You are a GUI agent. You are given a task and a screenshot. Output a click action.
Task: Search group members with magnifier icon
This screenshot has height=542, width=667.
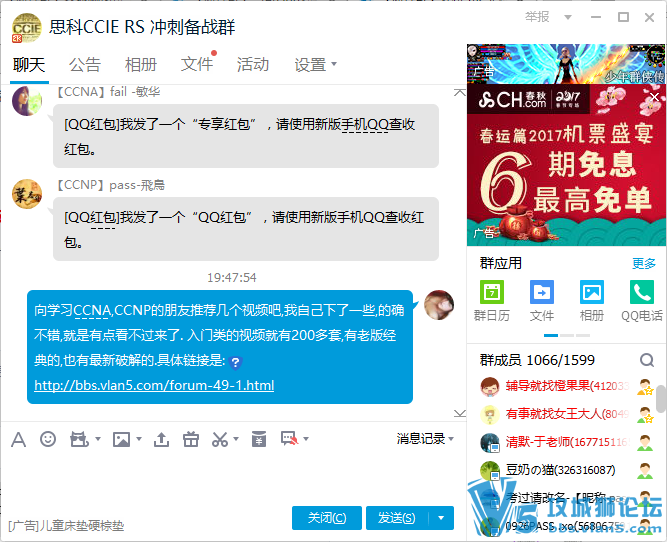pyautogui.click(x=647, y=360)
